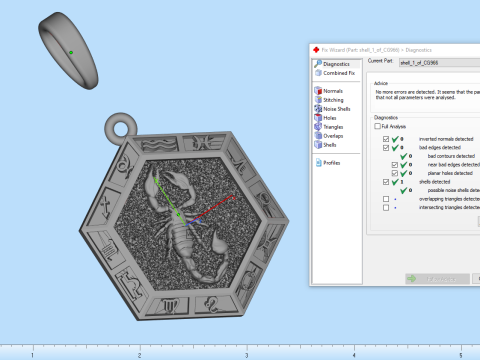Click the Current Part name field
The height and width of the screenshot is (360, 480).
point(439,63)
